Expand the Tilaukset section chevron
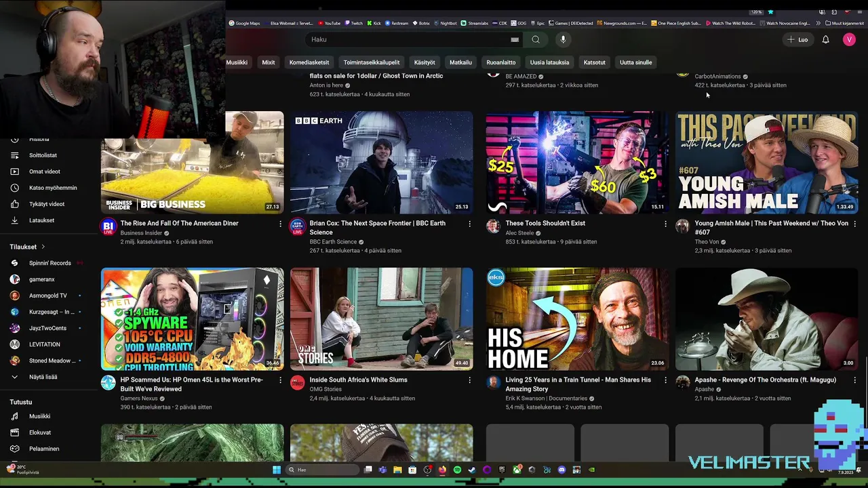This screenshot has height=488, width=868. (43, 247)
